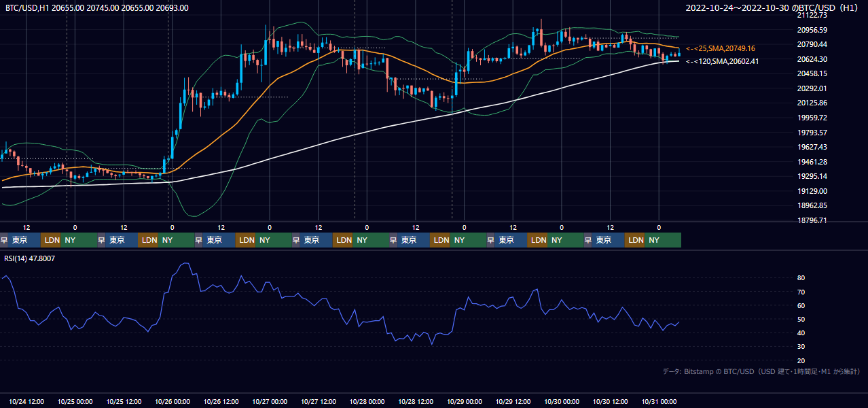
Task: Click the RSI scale value 80
Action: [801, 278]
